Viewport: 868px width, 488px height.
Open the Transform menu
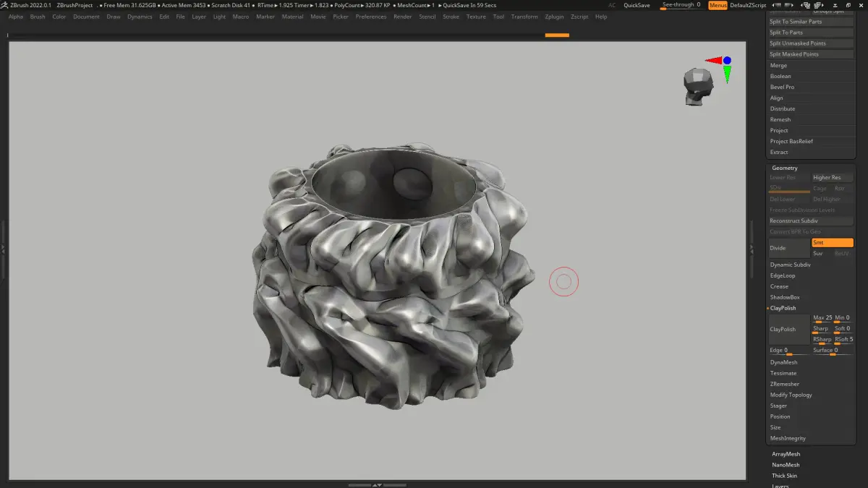[524, 17]
